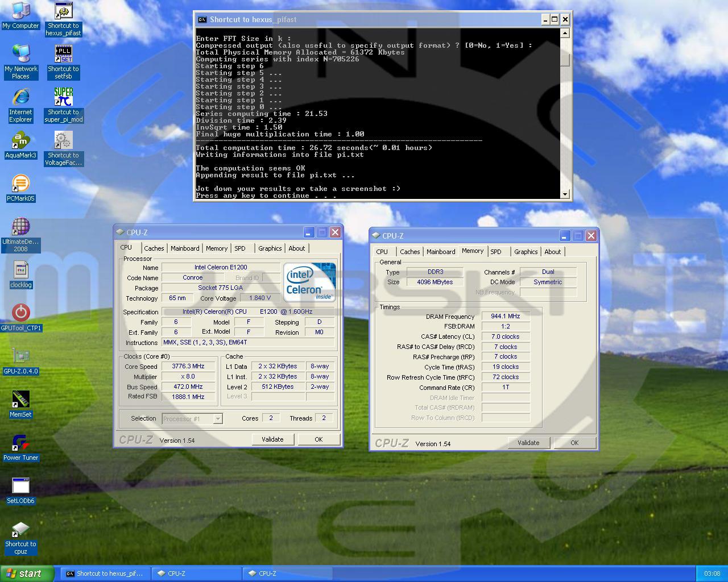This screenshot has width=728, height=582.
Task: Click Bus Speed value 472.0 MHz
Action: [188, 387]
